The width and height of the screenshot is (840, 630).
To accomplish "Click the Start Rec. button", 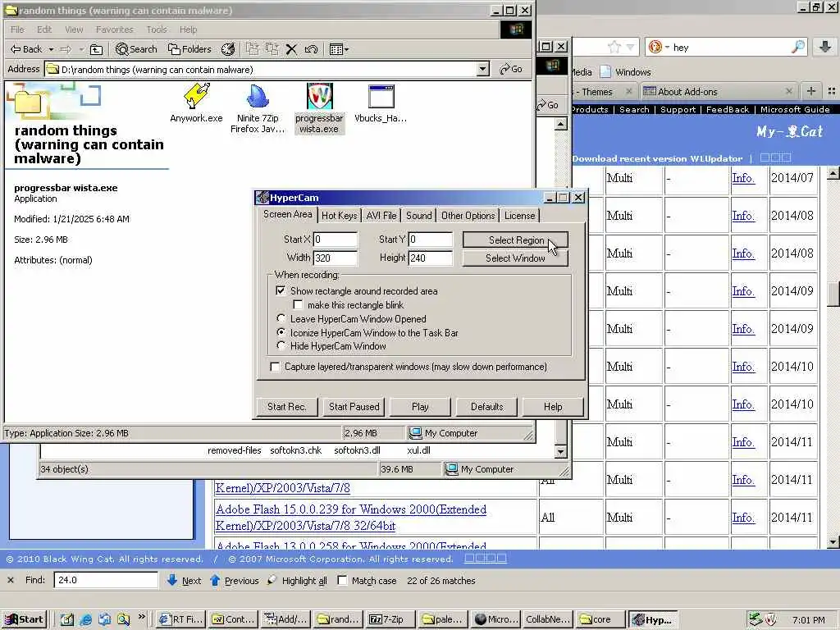I will point(286,407).
